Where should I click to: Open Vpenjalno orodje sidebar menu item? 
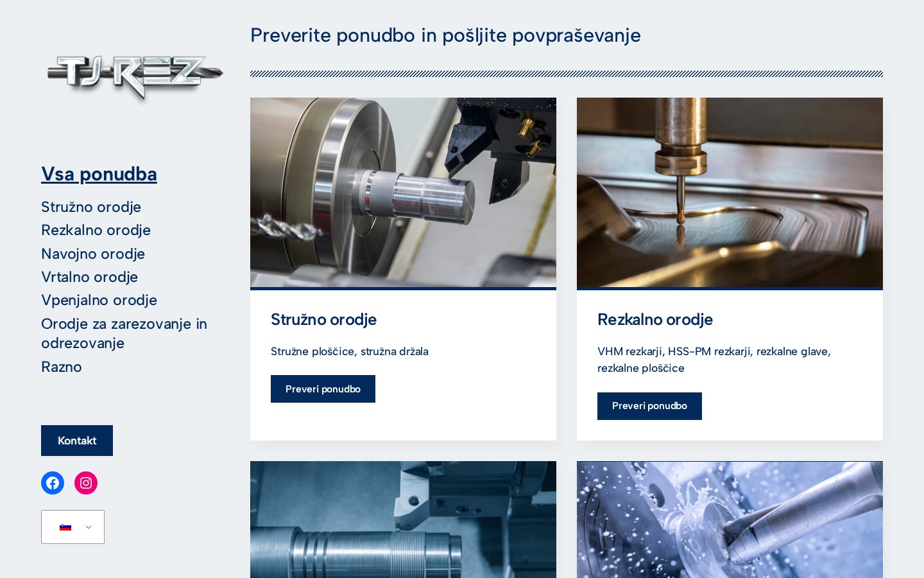point(99,300)
